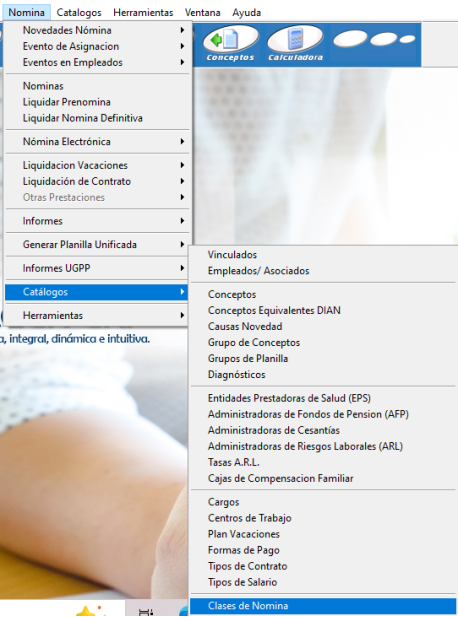458x617 pixels.
Task: Expand the Informes UGPP submenu
Action: pyautogui.click(x=97, y=268)
